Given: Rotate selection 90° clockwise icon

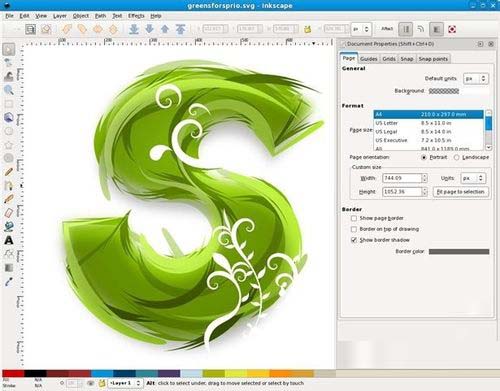Looking at the screenshot, I should pos(82,29).
